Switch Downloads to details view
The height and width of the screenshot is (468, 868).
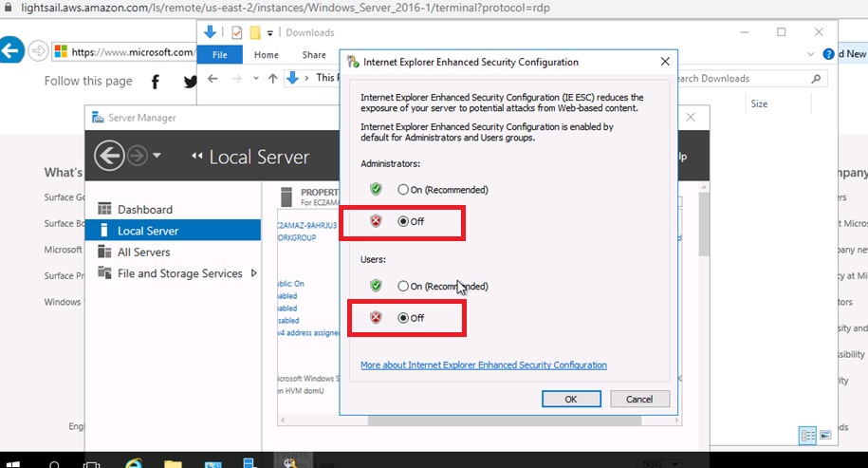[807, 436]
